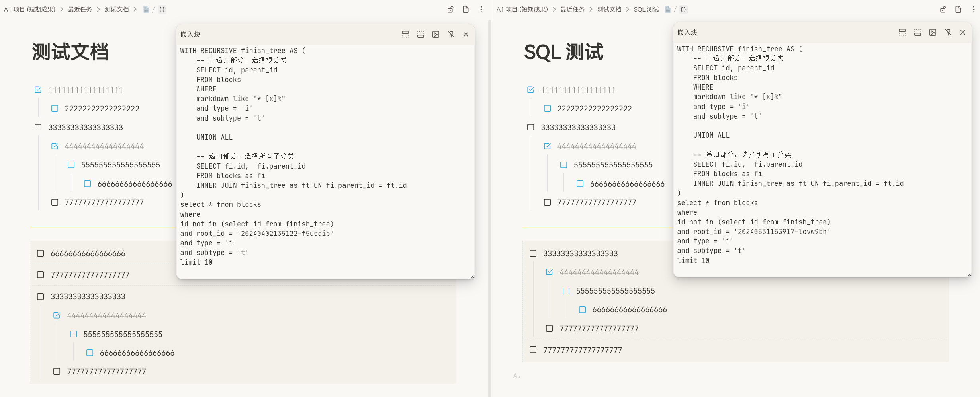The image size is (980, 397).
Task: Toggle the pin icon in SQL 测试 embed dialog
Action: pyautogui.click(x=948, y=33)
